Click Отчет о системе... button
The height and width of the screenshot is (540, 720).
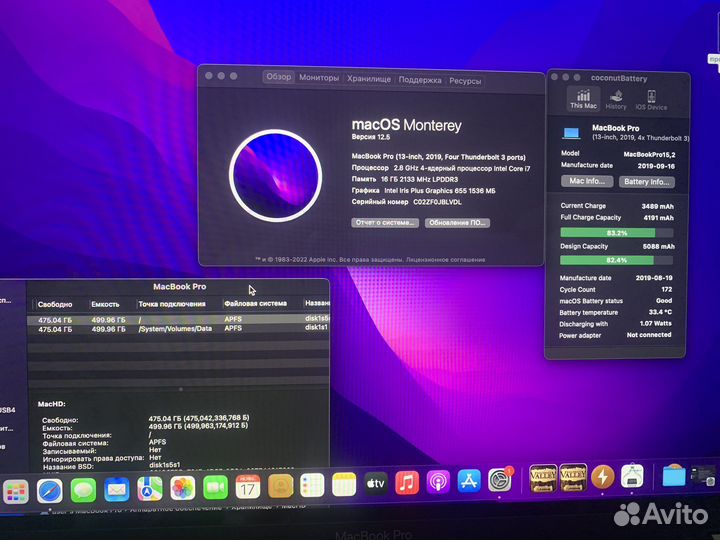385,222
